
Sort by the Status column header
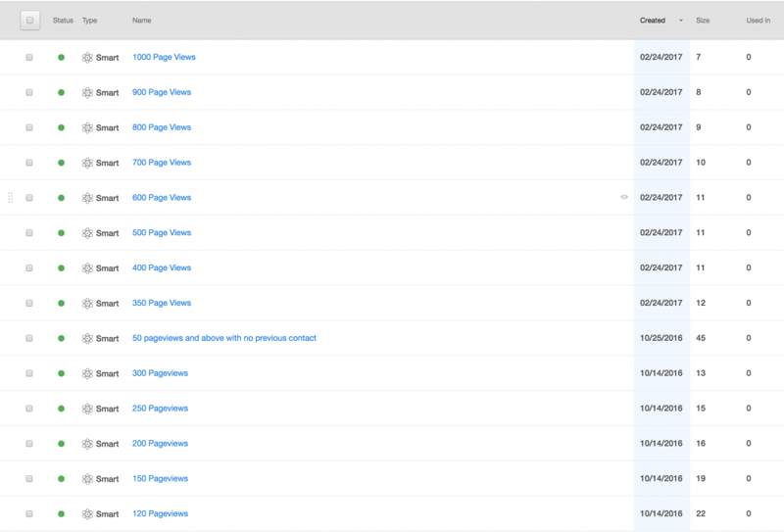coord(63,21)
